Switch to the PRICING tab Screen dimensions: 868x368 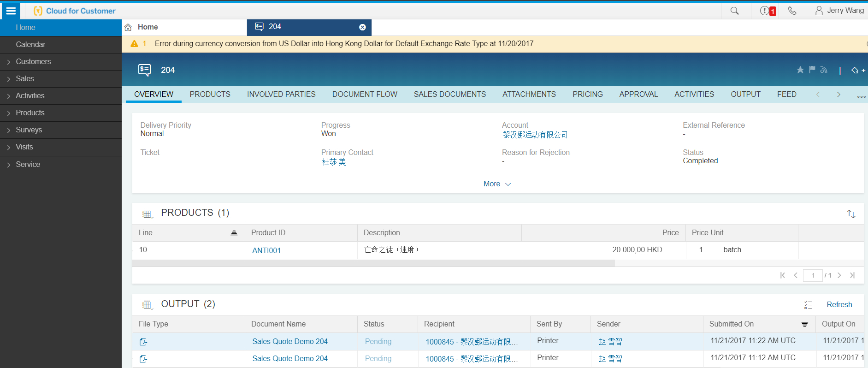pos(588,94)
